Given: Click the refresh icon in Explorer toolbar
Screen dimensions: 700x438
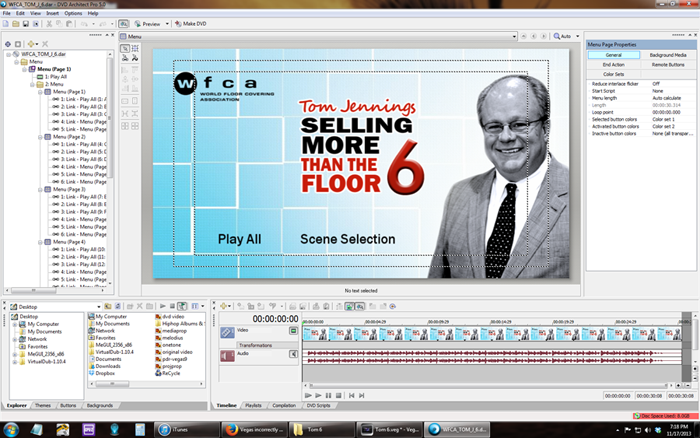Looking at the screenshot, I should (118, 306).
